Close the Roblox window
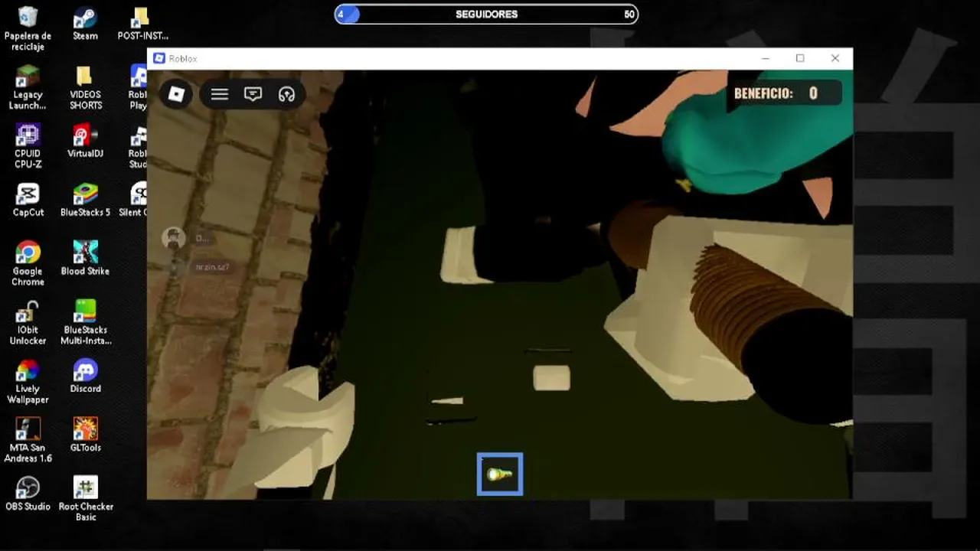 (x=835, y=59)
